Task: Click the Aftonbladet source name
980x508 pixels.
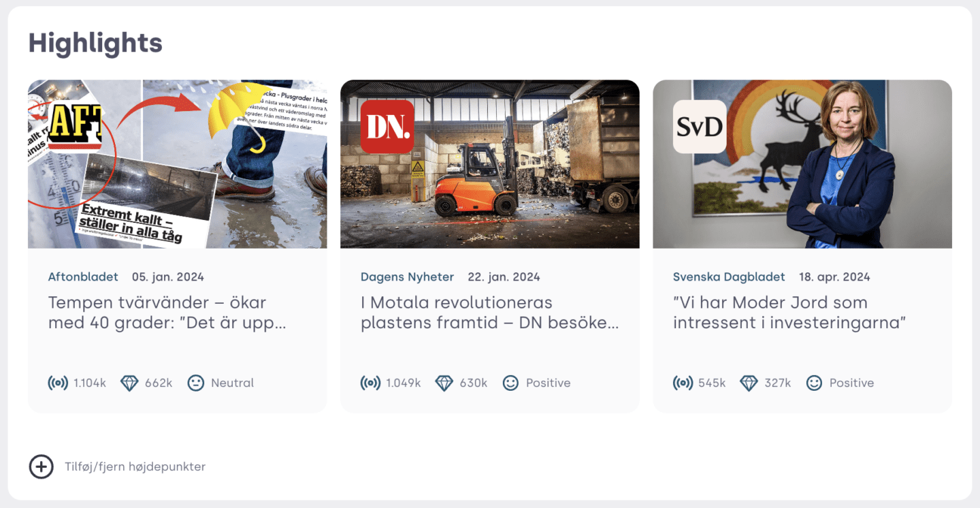Action: [83, 277]
